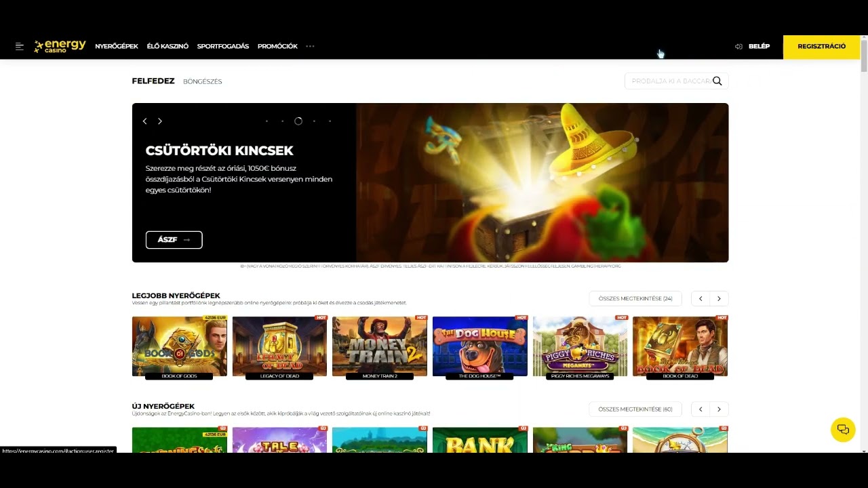Click the search magnifier icon
The width and height of the screenshot is (868, 488).
pyautogui.click(x=717, y=81)
